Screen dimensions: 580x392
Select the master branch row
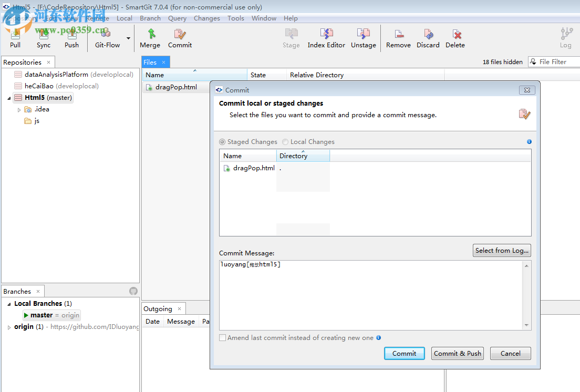(52, 315)
